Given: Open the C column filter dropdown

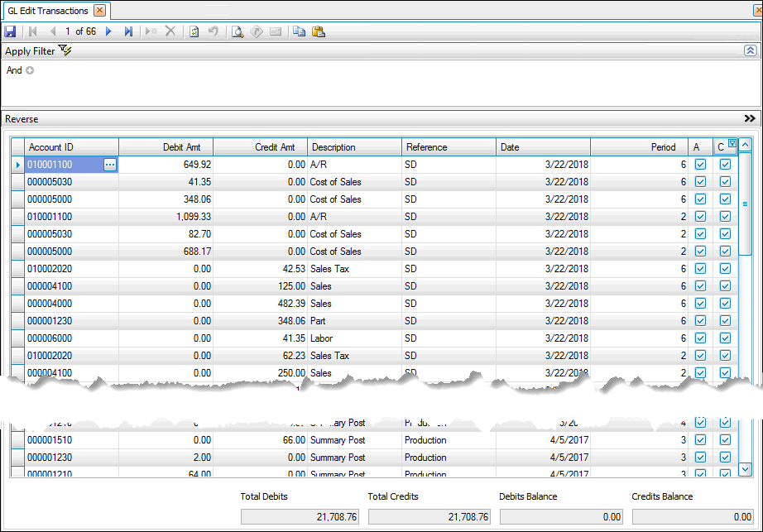Looking at the screenshot, I should (732, 143).
